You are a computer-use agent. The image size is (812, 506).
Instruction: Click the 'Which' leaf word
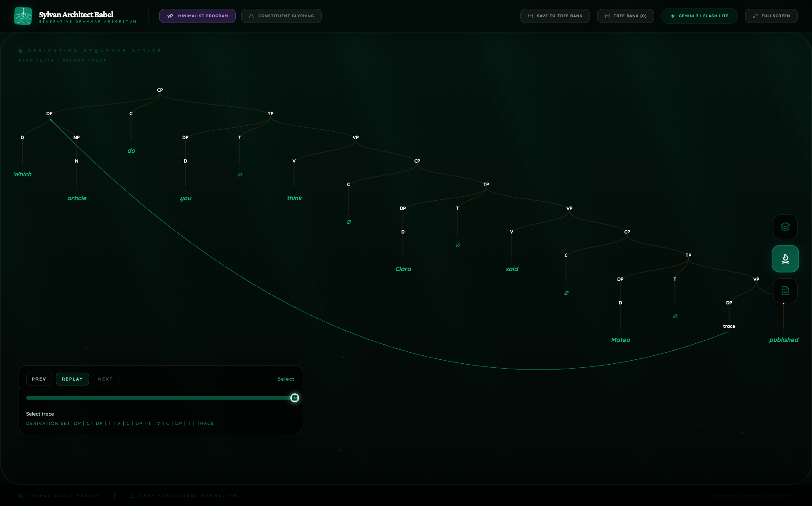pyautogui.click(x=23, y=174)
